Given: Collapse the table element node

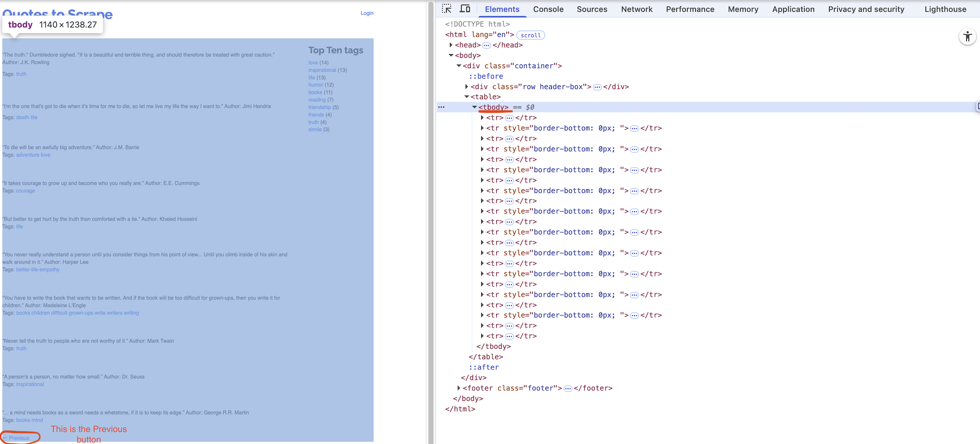Looking at the screenshot, I should [x=467, y=97].
